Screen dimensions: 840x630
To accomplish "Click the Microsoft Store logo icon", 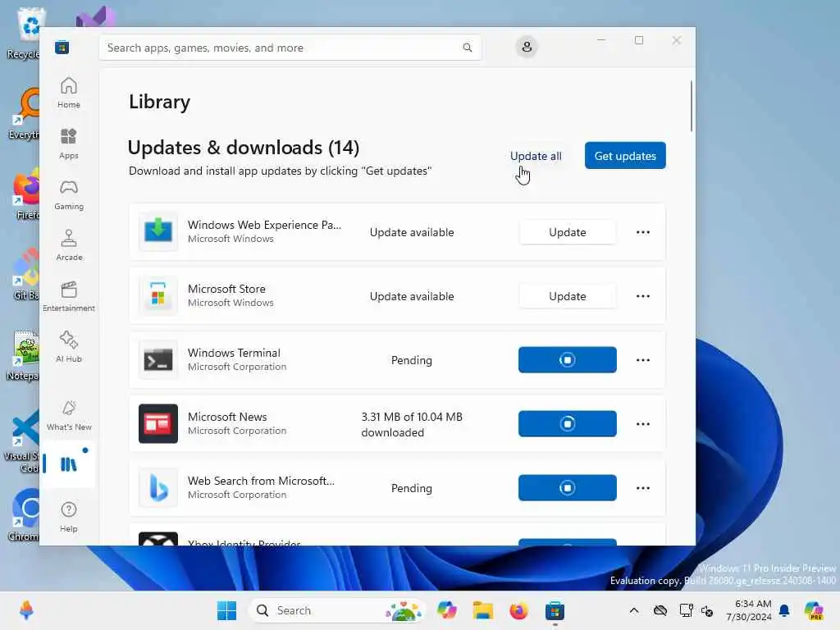I will click(x=62, y=48).
